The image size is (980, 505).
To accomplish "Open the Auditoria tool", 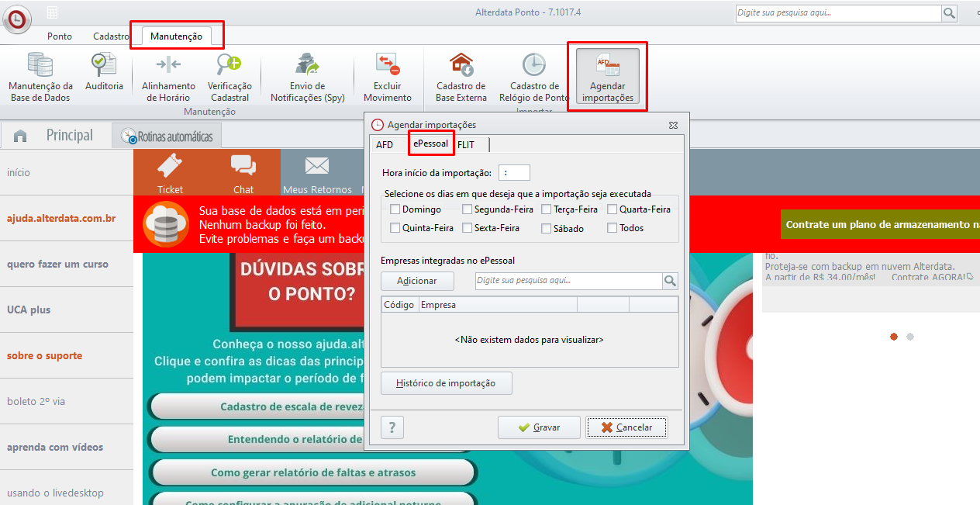I will (104, 72).
